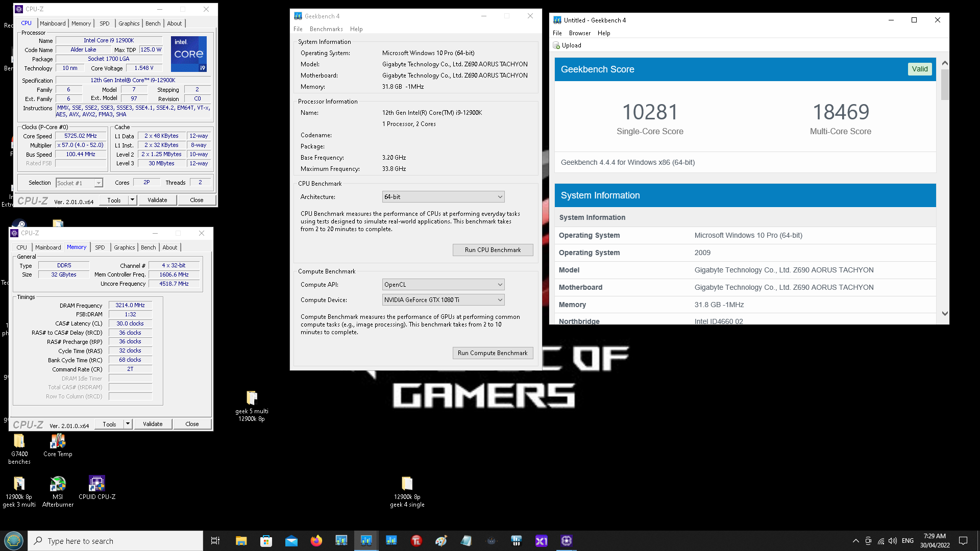Click the red TL taskbar icon
The height and width of the screenshot is (551, 980).
click(416, 541)
